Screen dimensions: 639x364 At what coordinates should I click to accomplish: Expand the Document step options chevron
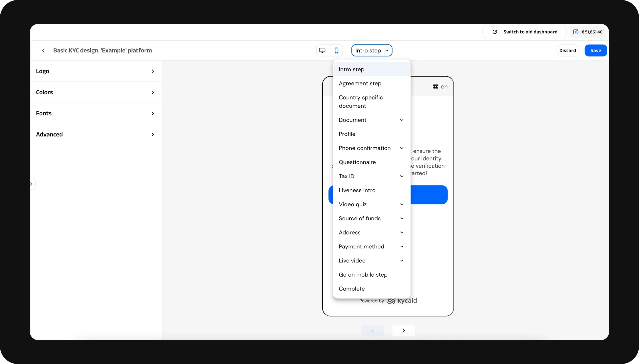401,120
